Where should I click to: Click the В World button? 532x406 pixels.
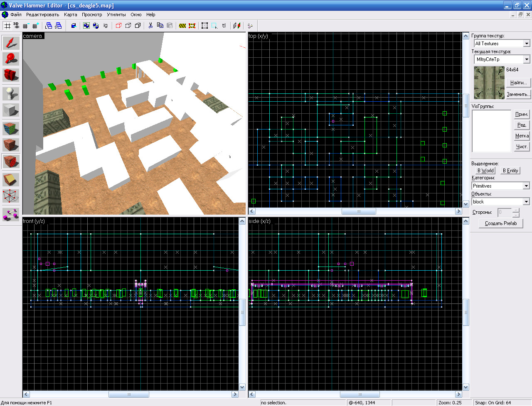485,171
